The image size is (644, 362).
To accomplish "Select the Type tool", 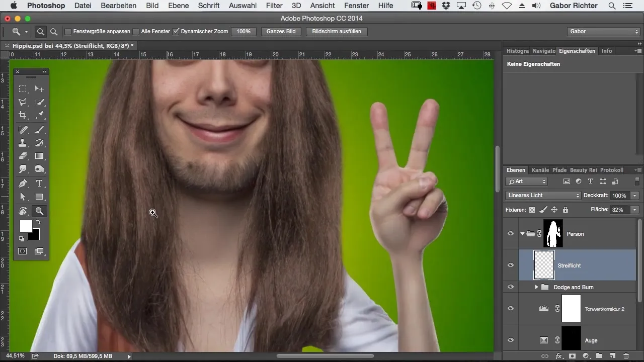I will pyautogui.click(x=39, y=184).
